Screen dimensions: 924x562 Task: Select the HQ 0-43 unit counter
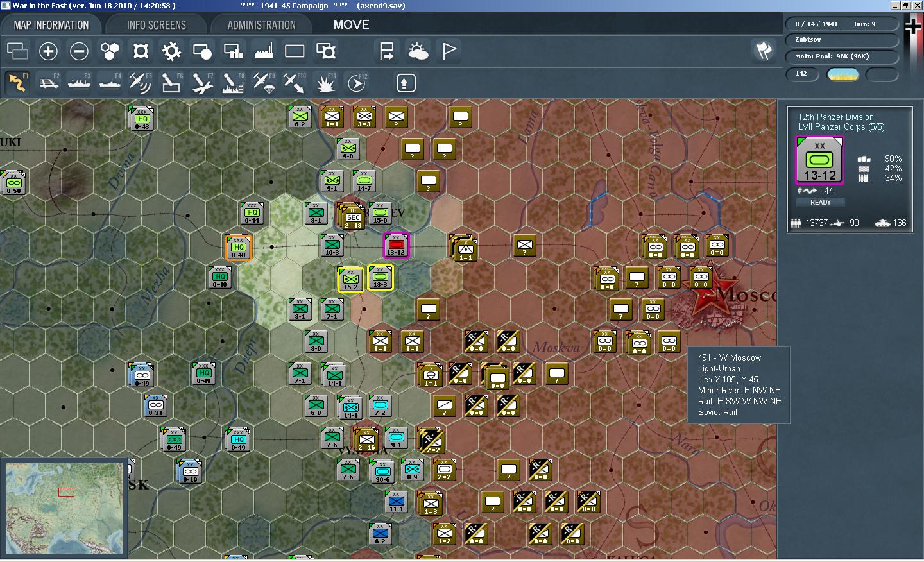pos(142,119)
